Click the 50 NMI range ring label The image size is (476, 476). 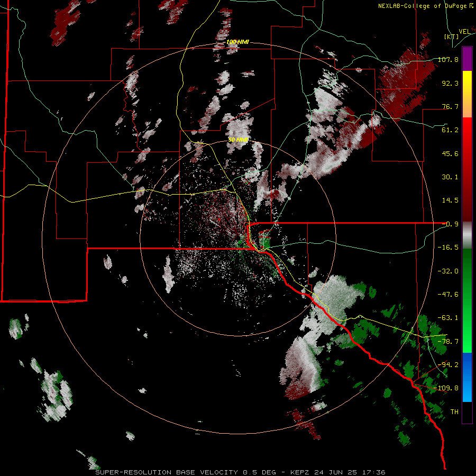239,140
